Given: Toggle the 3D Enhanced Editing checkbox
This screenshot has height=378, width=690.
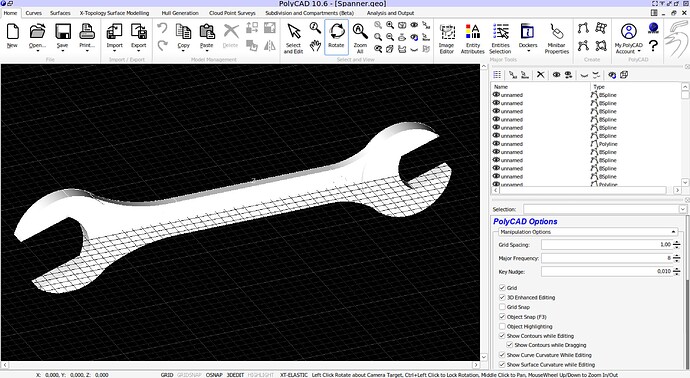Looking at the screenshot, I should pos(502,297).
